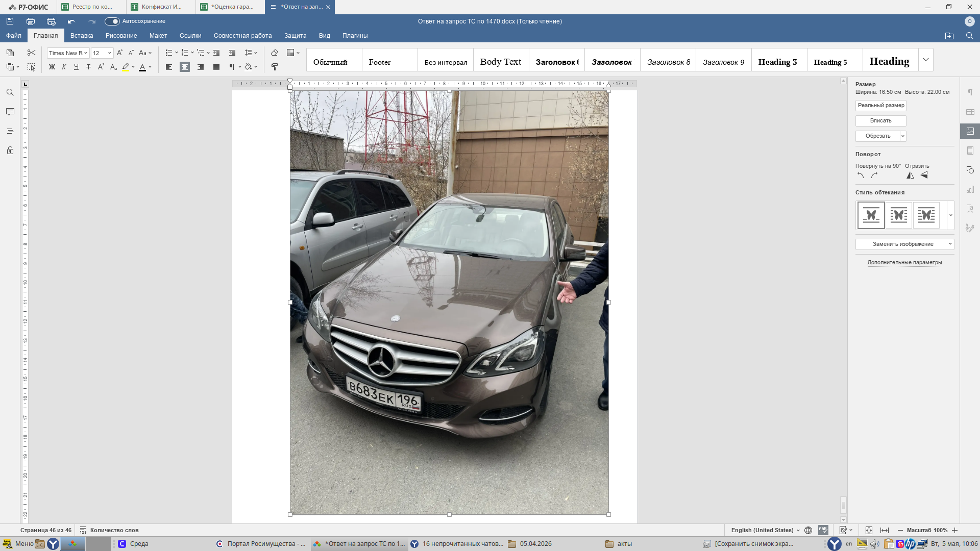Image resolution: width=980 pixels, height=551 pixels.
Task: Rotate image 90° counterclockwise
Action: point(861,176)
